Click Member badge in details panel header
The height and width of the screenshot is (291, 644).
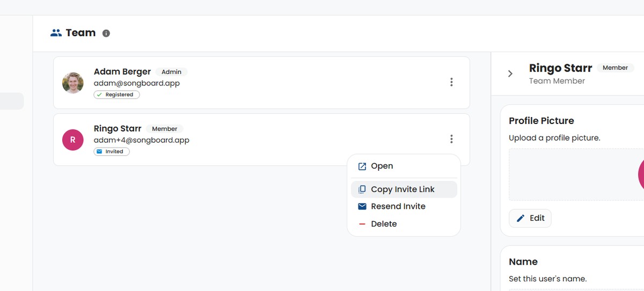tap(615, 68)
